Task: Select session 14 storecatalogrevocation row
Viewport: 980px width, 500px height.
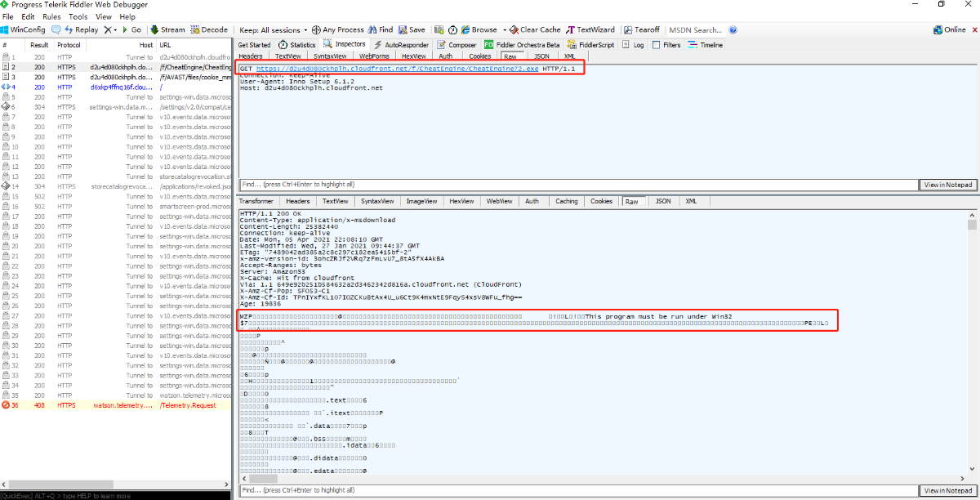Action: pos(117,186)
